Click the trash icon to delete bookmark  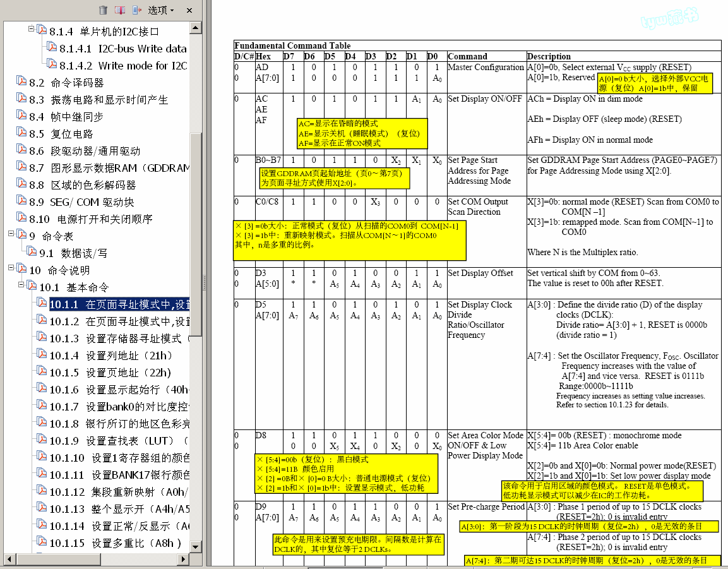[104, 9]
